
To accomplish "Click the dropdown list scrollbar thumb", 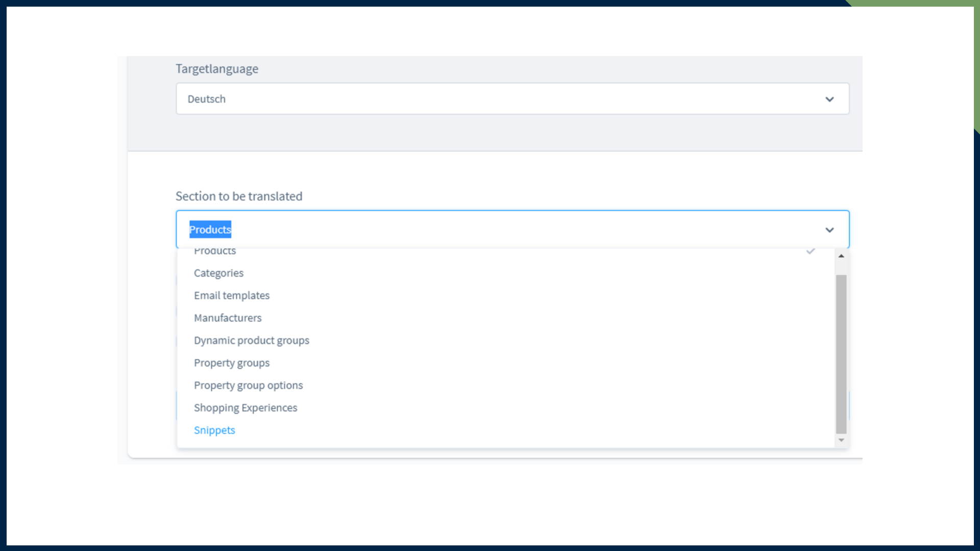I will [841, 353].
